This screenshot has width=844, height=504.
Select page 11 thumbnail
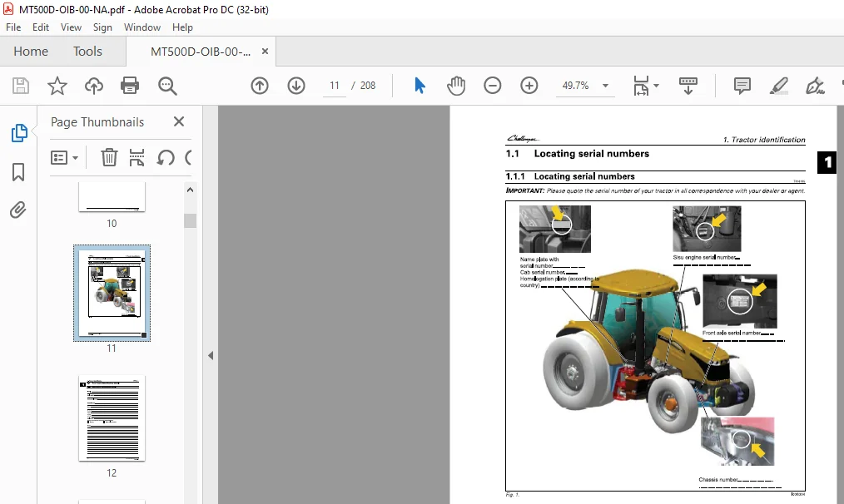click(112, 293)
